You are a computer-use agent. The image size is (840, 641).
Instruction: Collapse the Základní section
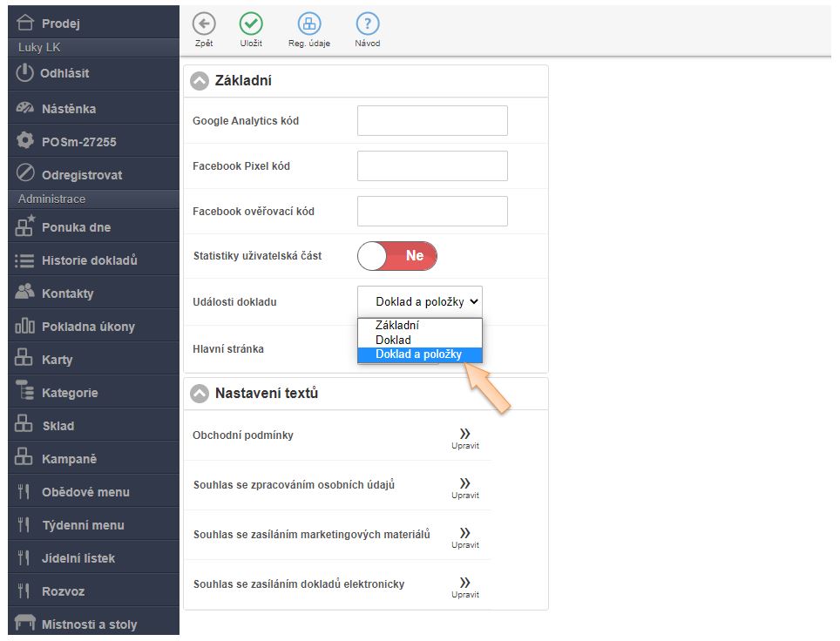[x=200, y=81]
